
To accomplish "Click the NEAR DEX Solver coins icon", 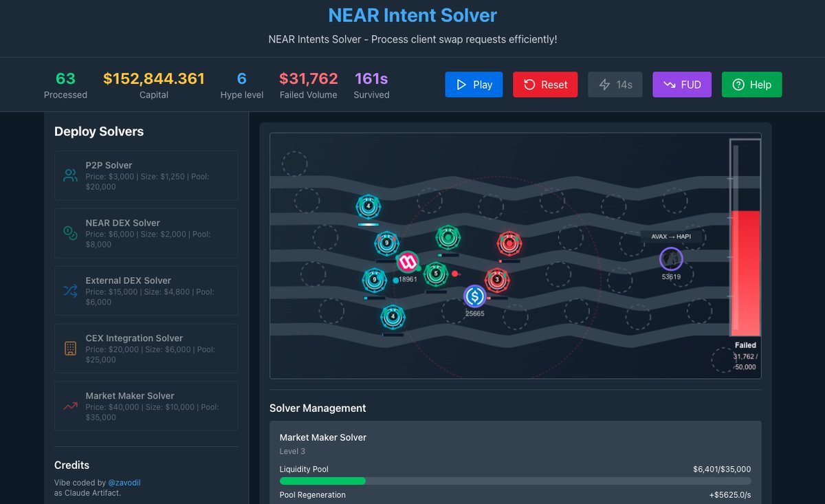I will [x=70, y=233].
